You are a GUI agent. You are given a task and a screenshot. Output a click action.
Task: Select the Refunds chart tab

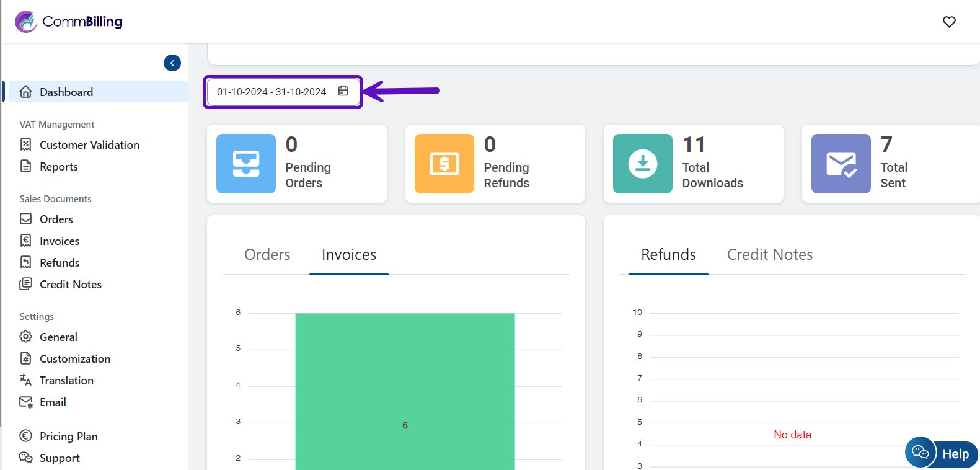tap(668, 255)
